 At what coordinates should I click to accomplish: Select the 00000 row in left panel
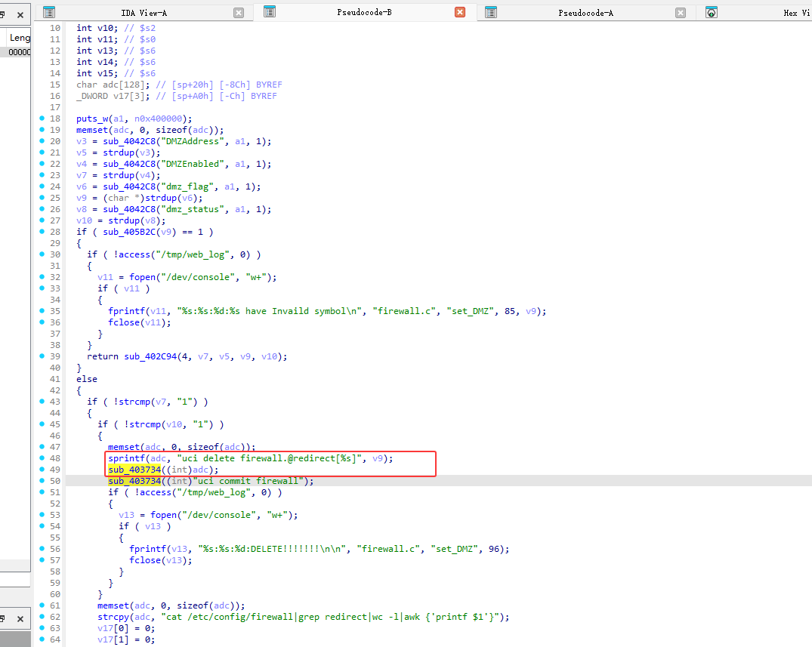coord(20,52)
